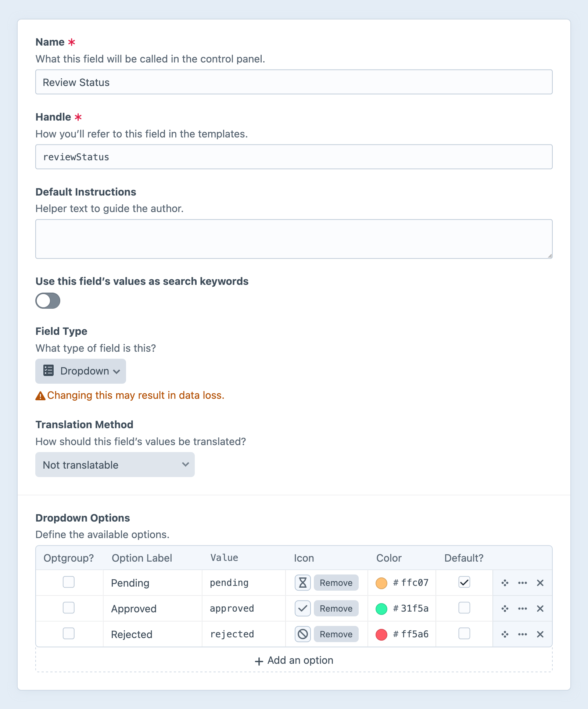Remove the Pending row's icon
Screen dimensions: 588x709
coord(336,583)
